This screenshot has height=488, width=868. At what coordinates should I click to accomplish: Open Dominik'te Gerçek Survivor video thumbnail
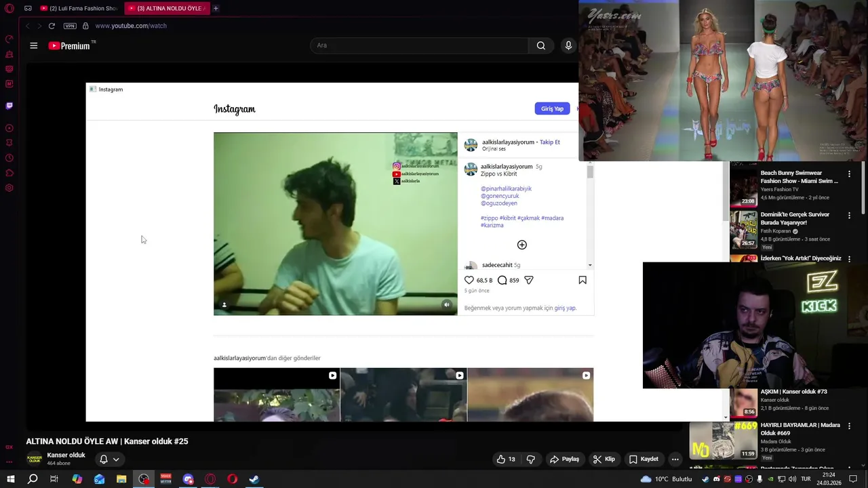coord(743,230)
